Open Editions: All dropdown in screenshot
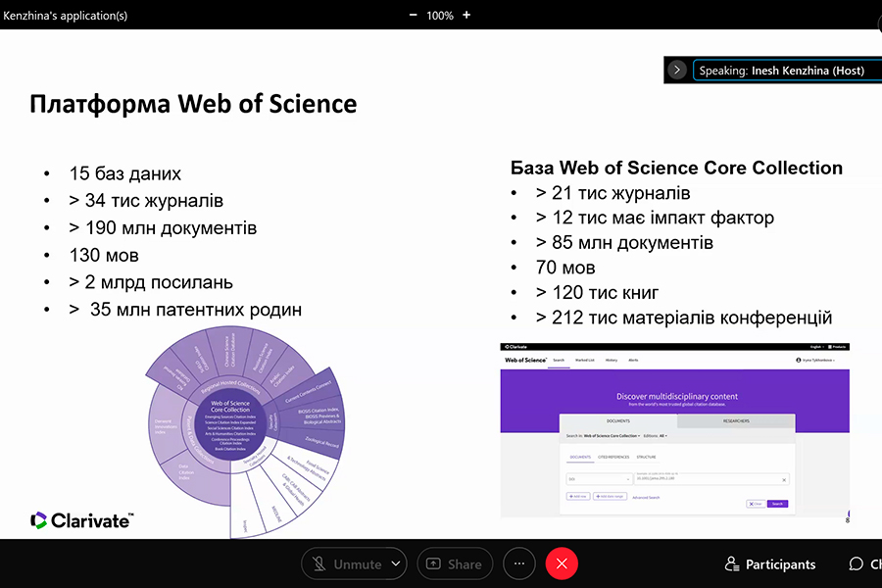 click(x=655, y=435)
